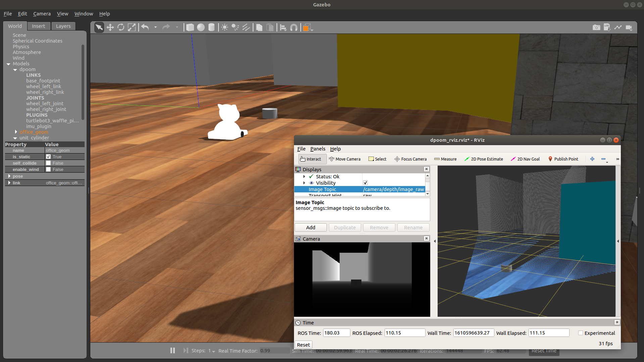Activate 2D Pose Estimate tool

point(484,159)
